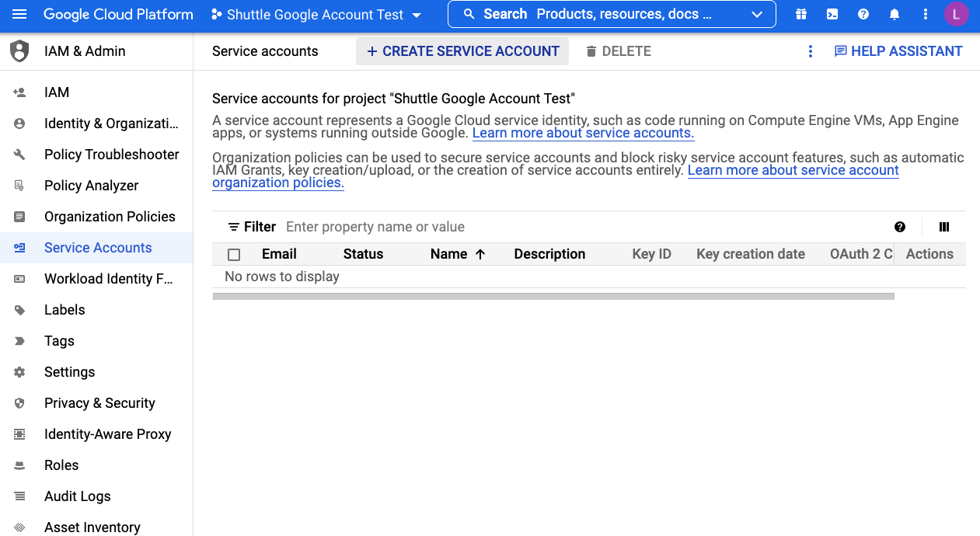Open top bar three-dot settings menu

coord(925,15)
